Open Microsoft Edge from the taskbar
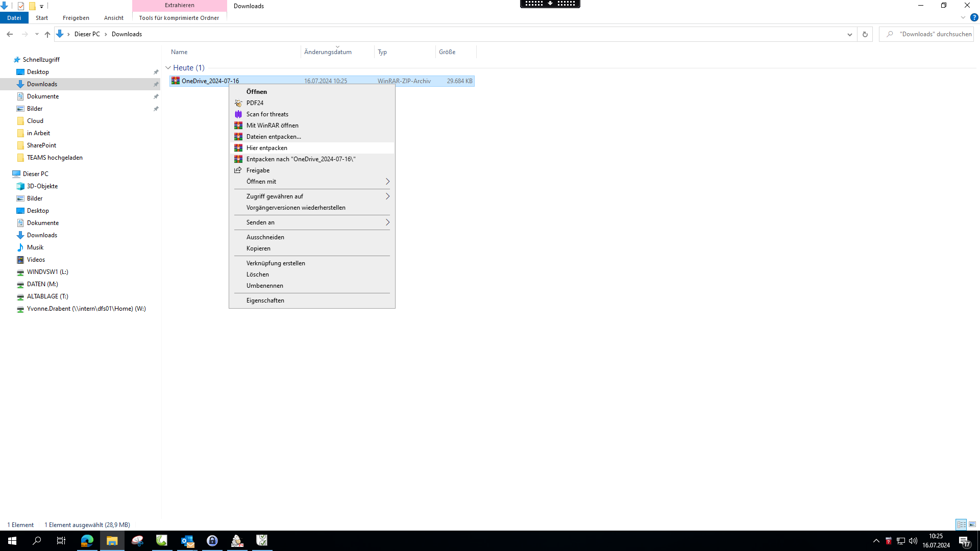The height and width of the screenshot is (551, 980). [x=87, y=541]
